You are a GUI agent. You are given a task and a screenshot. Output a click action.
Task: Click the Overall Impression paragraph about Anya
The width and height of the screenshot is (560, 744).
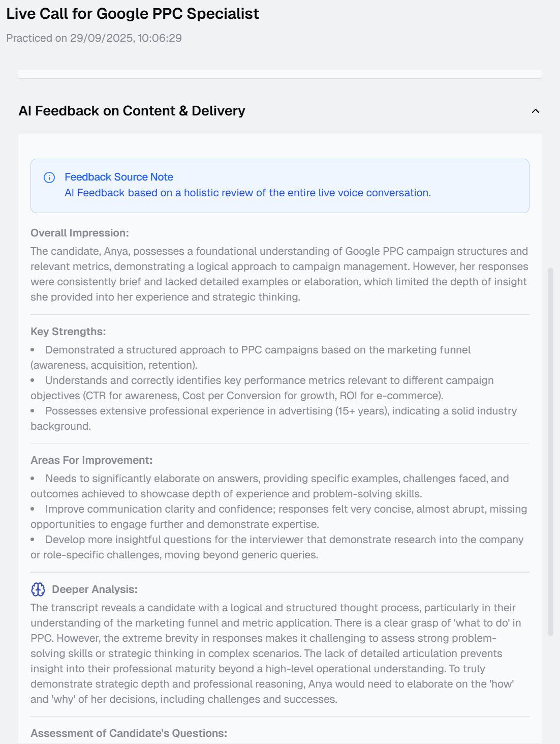279,274
